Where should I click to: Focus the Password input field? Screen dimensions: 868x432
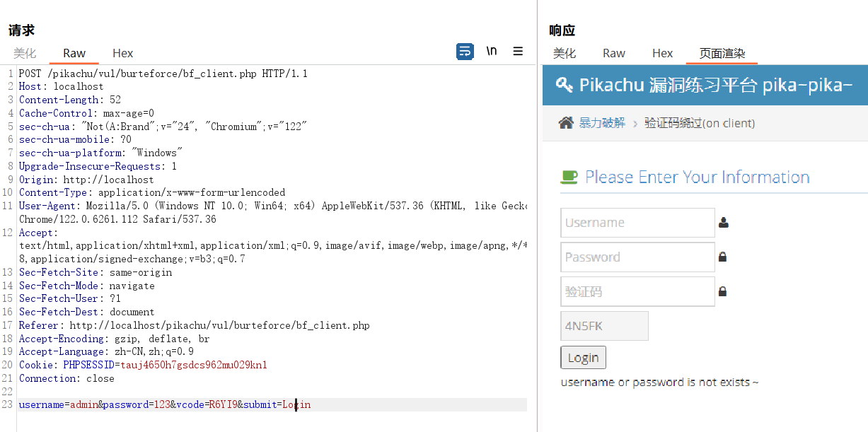point(637,257)
